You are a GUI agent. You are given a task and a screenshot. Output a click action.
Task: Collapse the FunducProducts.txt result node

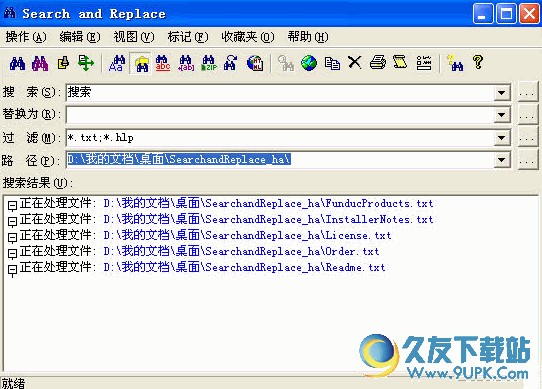[12, 205]
